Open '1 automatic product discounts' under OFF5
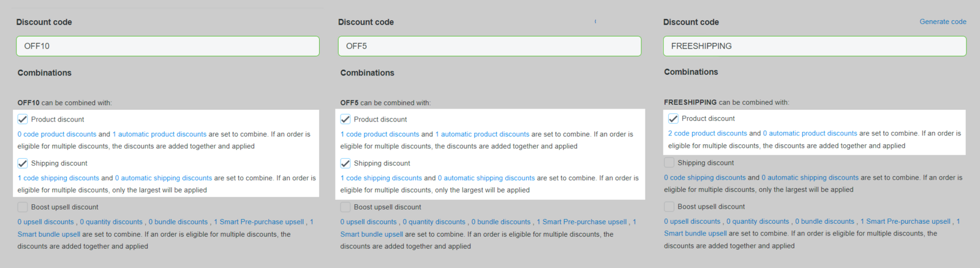 click(482, 134)
